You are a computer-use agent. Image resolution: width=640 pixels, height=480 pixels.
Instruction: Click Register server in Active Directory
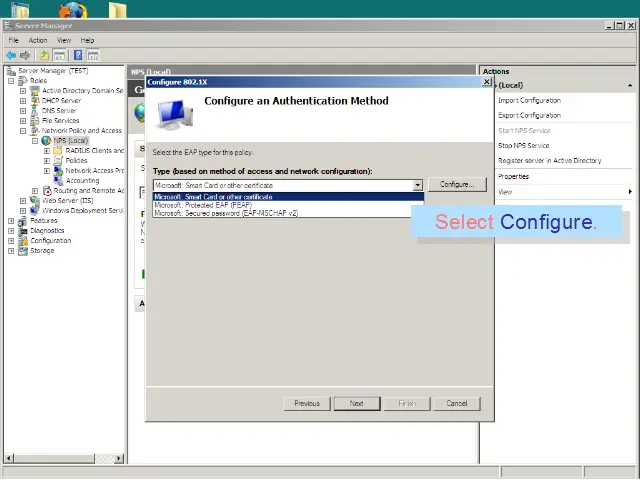pos(549,161)
